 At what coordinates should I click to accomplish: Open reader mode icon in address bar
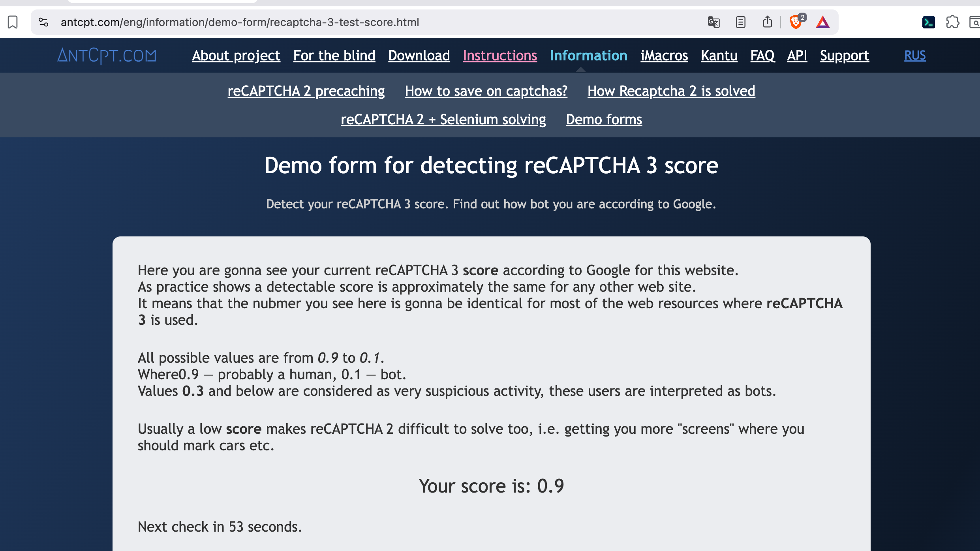click(741, 22)
